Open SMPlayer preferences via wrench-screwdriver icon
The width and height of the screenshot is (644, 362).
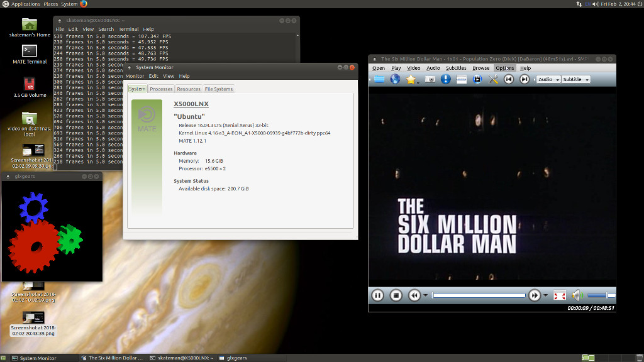493,79
